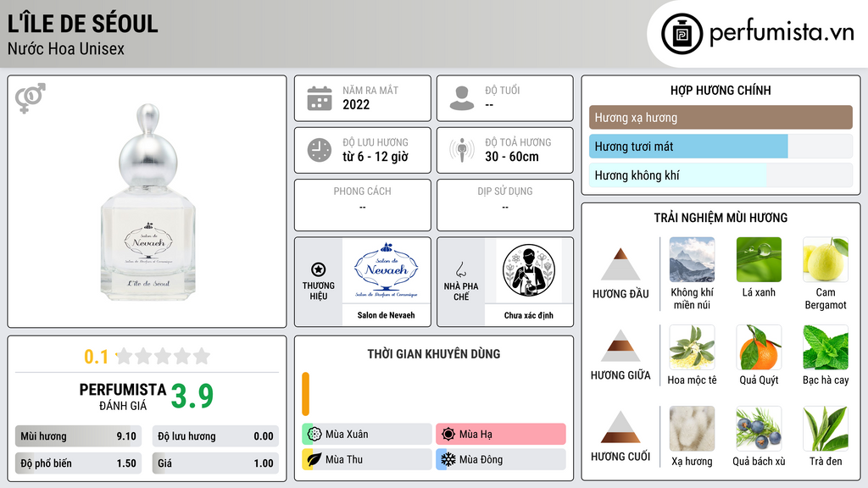Click the person icon beside Độ tuổi
Viewport: 868px width, 488px height.
coord(462,98)
